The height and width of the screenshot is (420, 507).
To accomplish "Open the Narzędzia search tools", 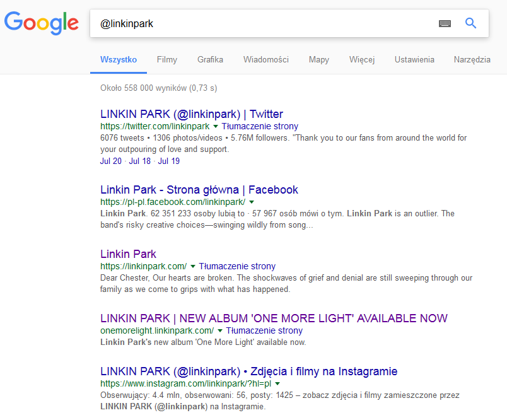I will [472, 60].
